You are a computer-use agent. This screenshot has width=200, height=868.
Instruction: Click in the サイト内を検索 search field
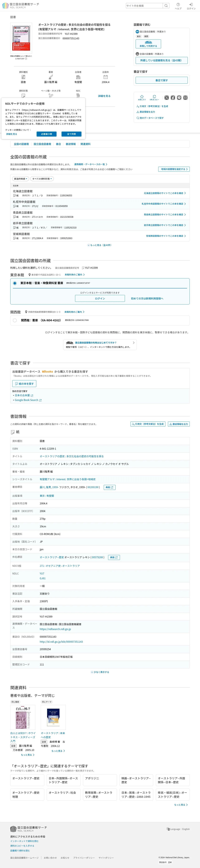tap(144, 6)
